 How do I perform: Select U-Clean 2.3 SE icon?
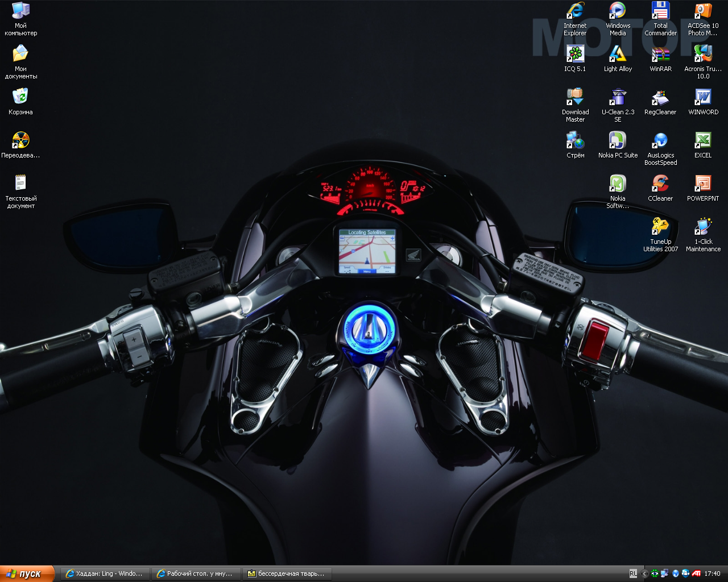click(618, 97)
